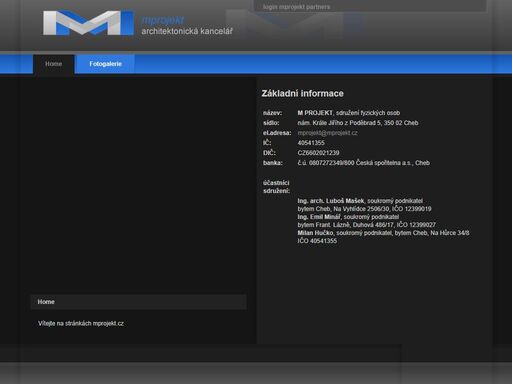Select the address nám. Krále Jiřího z Poděbrad

[358, 123]
